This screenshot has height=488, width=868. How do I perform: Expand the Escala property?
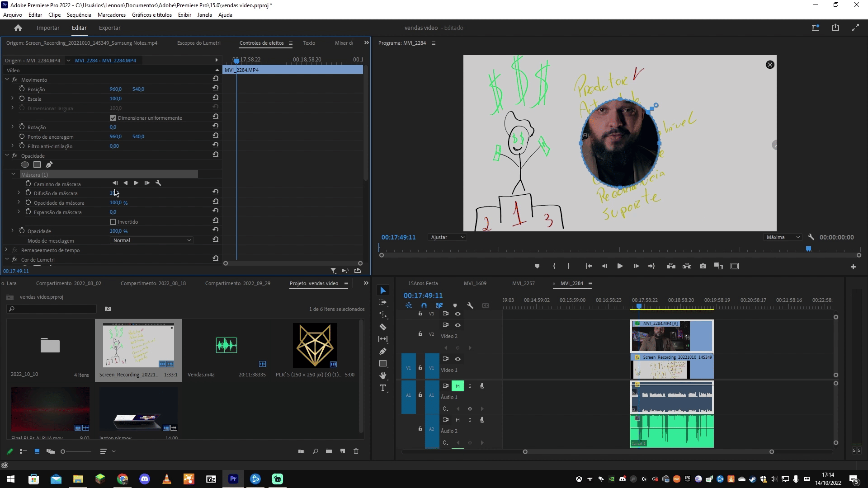(13, 99)
